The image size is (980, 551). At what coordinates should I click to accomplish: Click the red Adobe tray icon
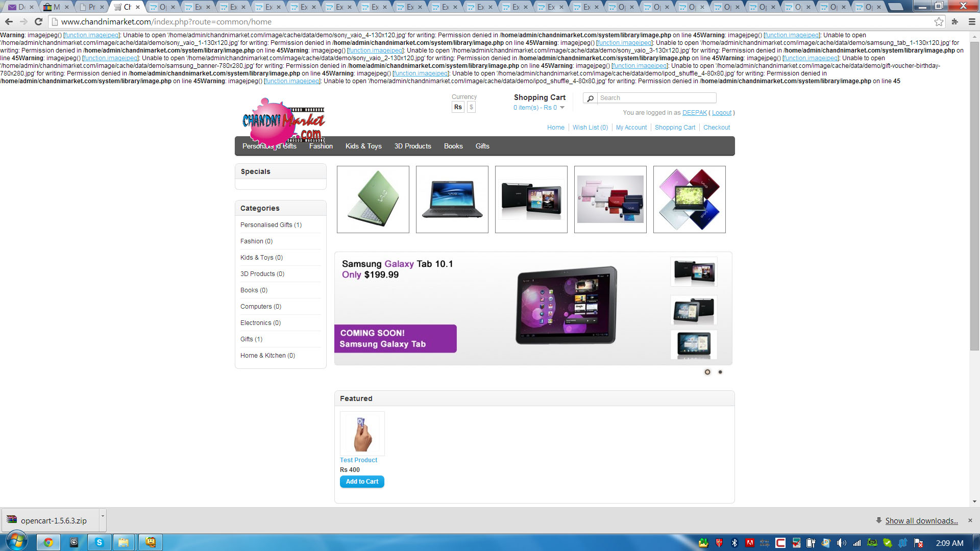point(750,543)
